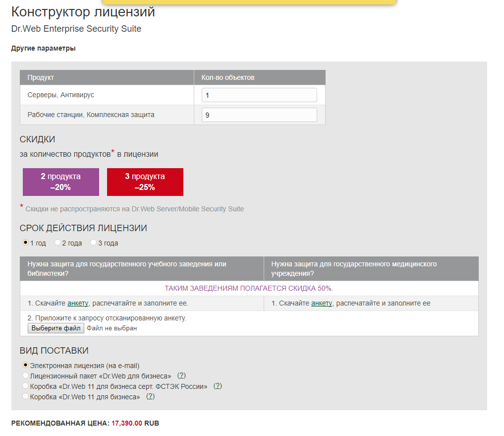Click the recommended price 17,390.00 value
This screenshot has height=436, width=504.
tap(127, 423)
